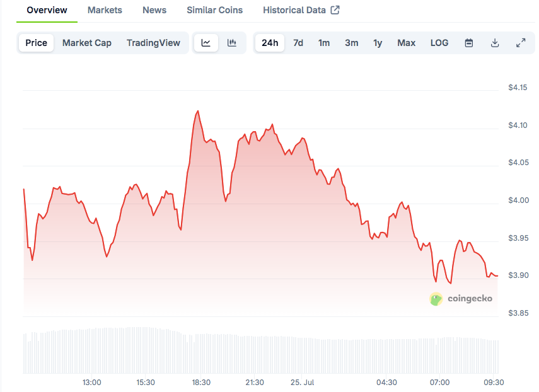Expand chart to fullscreen

pos(521,43)
